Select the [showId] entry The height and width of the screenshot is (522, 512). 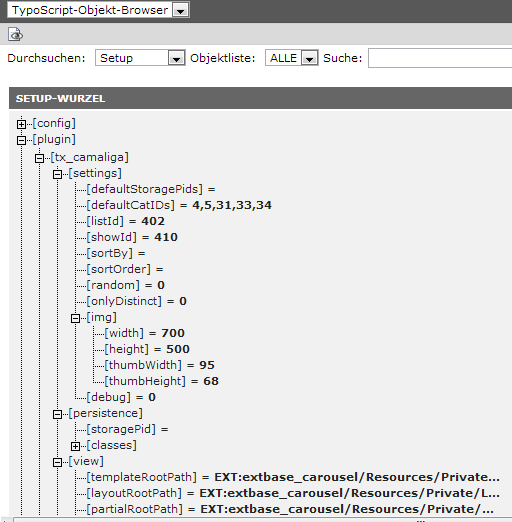click(x=112, y=237)
